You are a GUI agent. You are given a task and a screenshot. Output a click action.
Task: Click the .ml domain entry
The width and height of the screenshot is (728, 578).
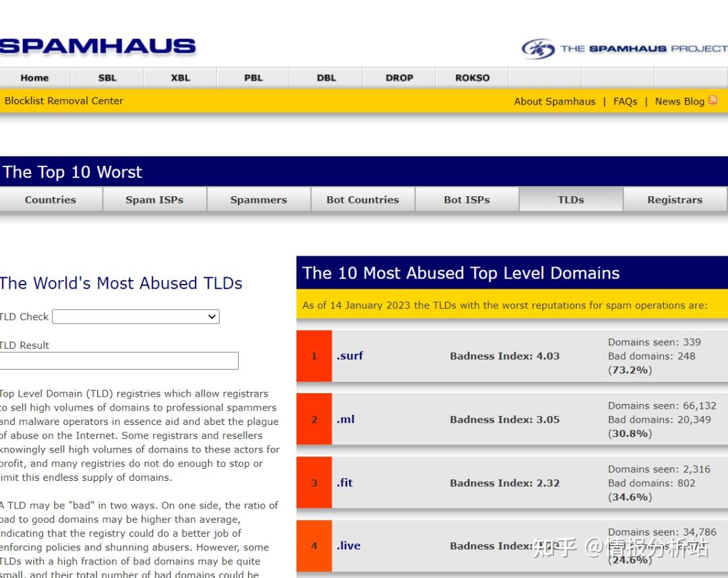(345, 419)
